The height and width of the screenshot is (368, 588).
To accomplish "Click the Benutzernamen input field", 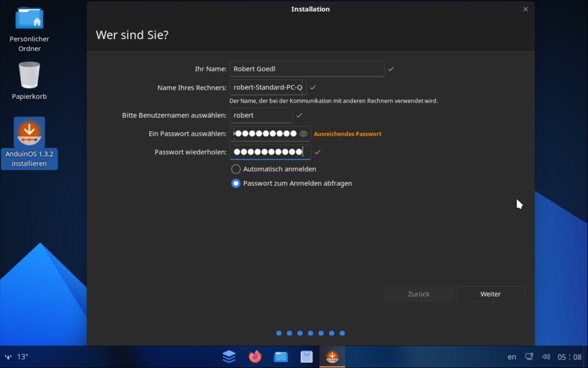I will 261,116.
